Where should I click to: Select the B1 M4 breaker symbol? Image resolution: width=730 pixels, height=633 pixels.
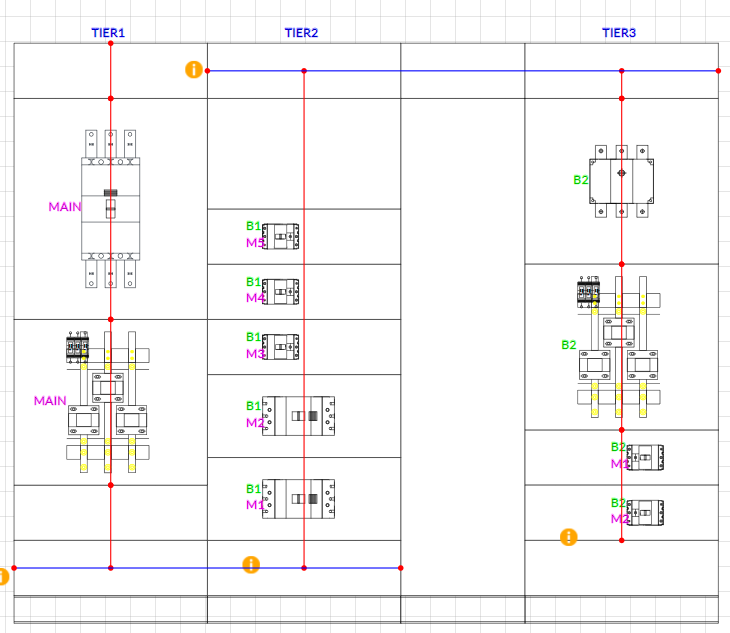coord(281,292)
